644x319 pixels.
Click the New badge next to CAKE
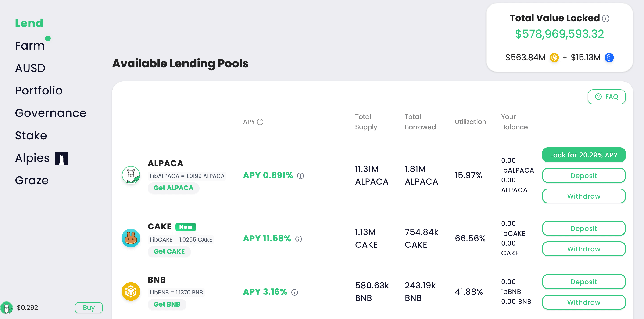click(x=186, y=227)
